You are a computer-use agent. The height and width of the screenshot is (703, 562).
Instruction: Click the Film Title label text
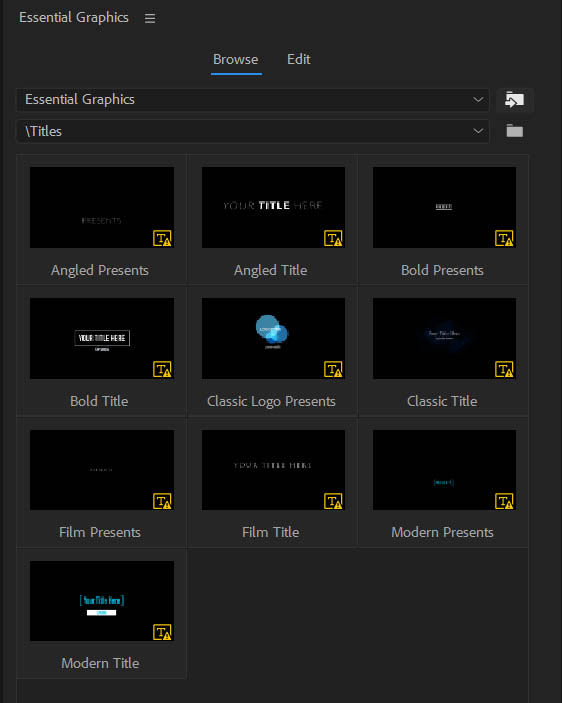click(x=271, y=532)
